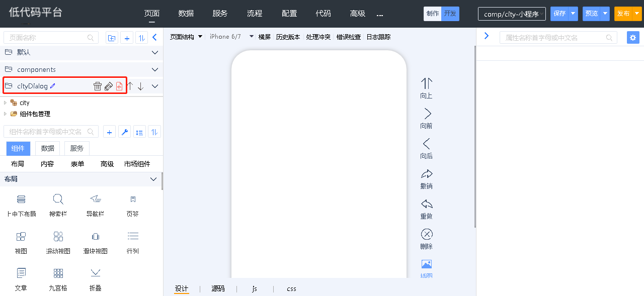Open the blue gear settings icon
Screen dimensions: 644x296
[633, 37]
